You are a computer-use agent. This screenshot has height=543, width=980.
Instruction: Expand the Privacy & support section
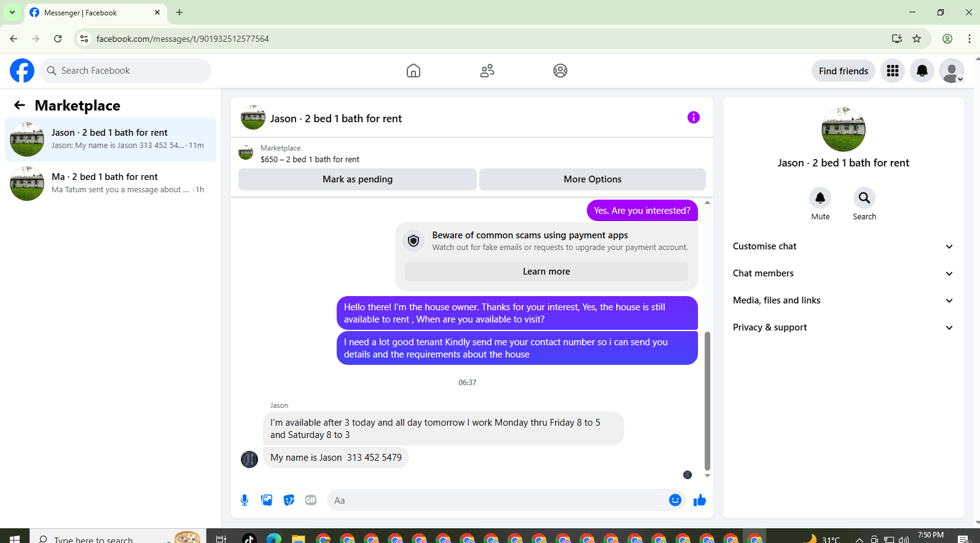pos(843,327)
